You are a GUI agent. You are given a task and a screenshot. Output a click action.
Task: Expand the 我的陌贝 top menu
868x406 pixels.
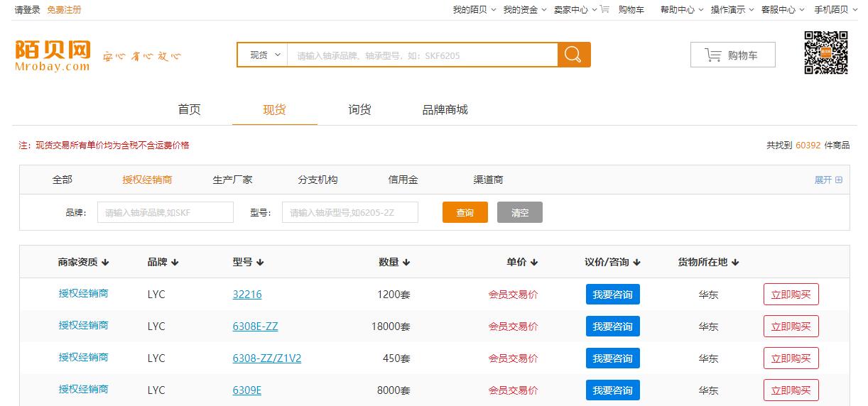tap(473, 10)
